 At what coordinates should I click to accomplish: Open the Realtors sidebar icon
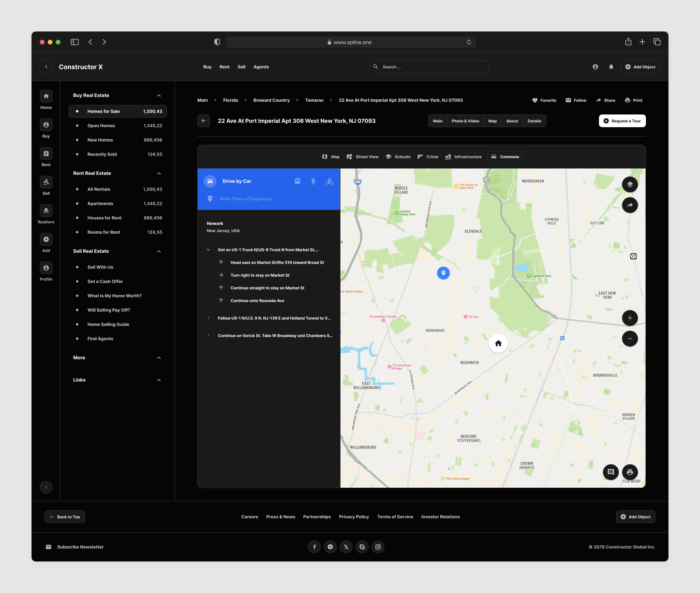[46, 211]
